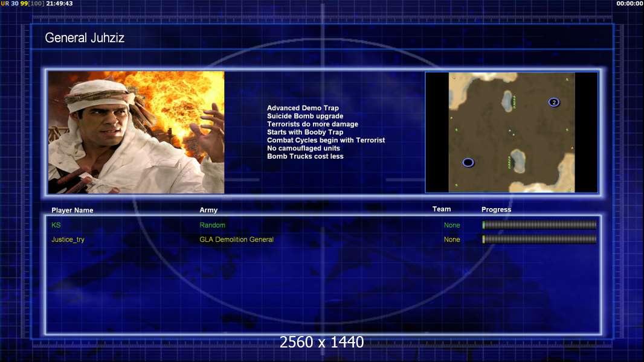Click 'Starts with Booby Trap' line
644x362 pixels.
[305, 132]
